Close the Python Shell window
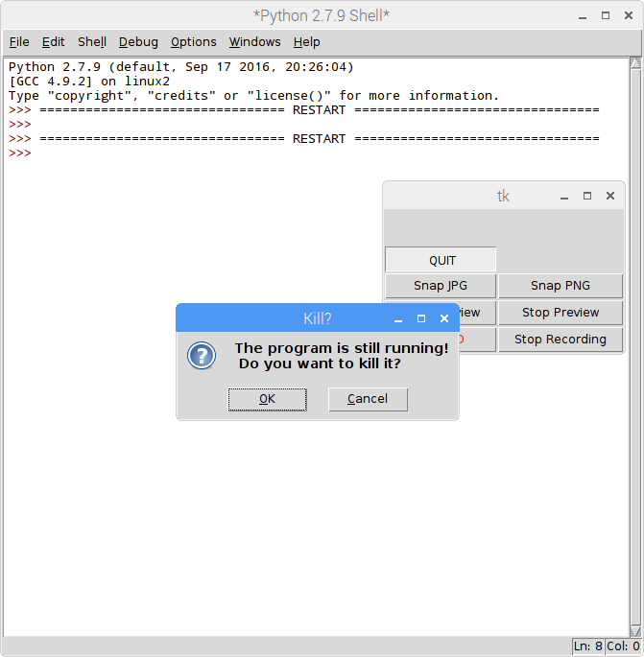The width and height of the screenshot is (644, 657). click(x=629, y=15)
